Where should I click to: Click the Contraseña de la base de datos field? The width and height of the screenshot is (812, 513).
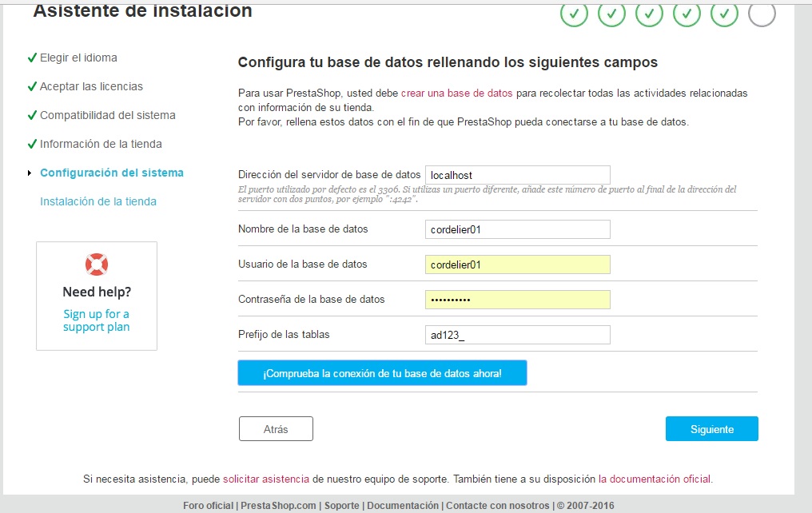[x=518, y=300]
